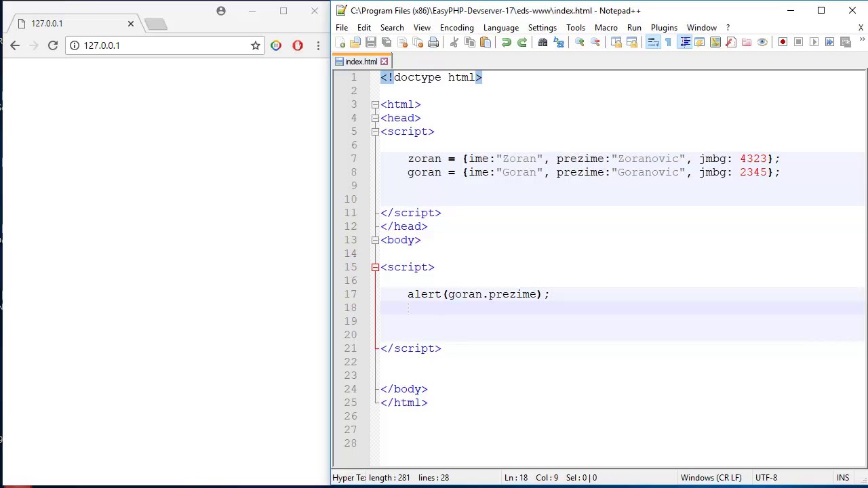Image resolution: width=868 pixels, height=488 pixels.
Task: Run macro multiple times icon
Action: pos(830,42)
